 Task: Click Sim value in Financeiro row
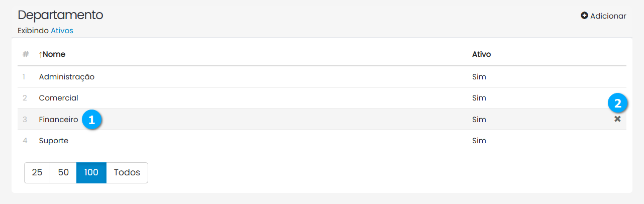coord(479,120)
